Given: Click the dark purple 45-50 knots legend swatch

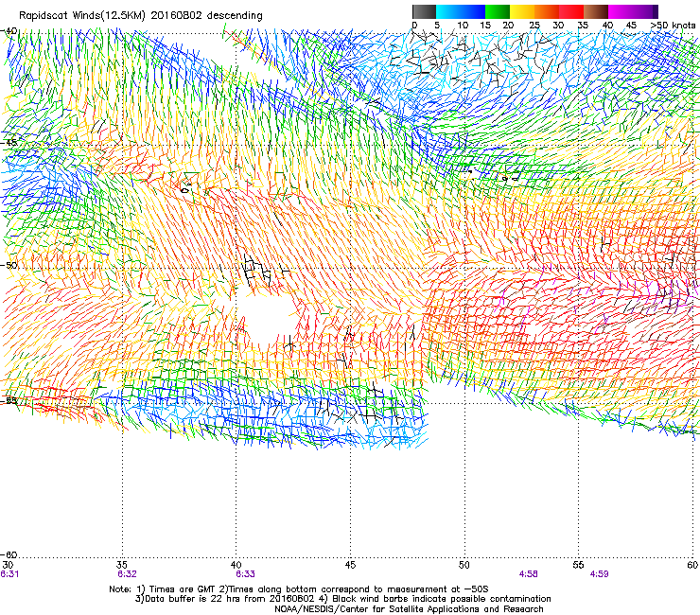Looking at the screenshot, I should (x=645, y=11).
